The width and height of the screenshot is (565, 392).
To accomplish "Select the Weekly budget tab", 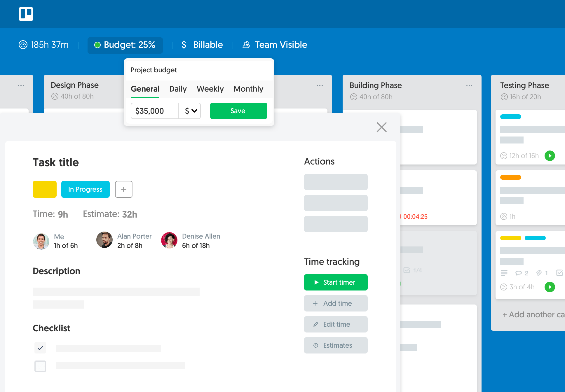I will (210, 89).
